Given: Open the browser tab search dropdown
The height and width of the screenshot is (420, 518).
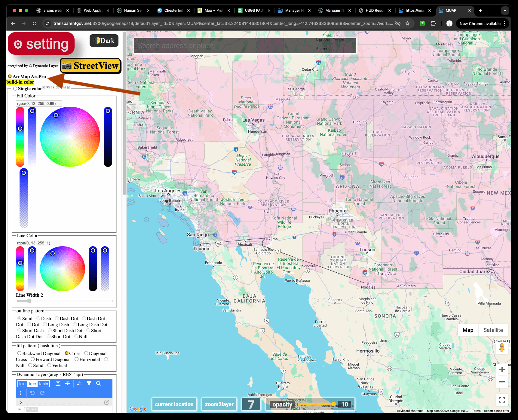Looking at the screenshot, I should (x=505, y=11).
